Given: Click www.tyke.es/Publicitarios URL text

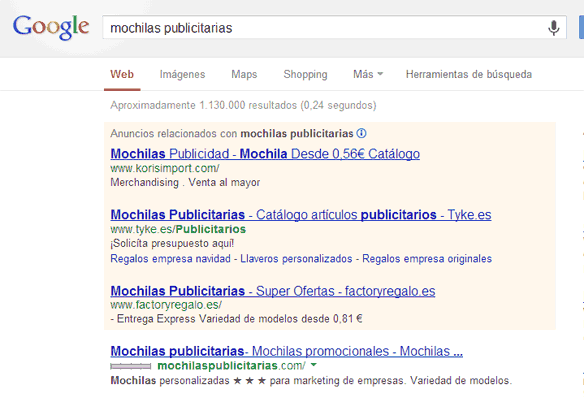Looking at the screenshot, I should 178,229.
